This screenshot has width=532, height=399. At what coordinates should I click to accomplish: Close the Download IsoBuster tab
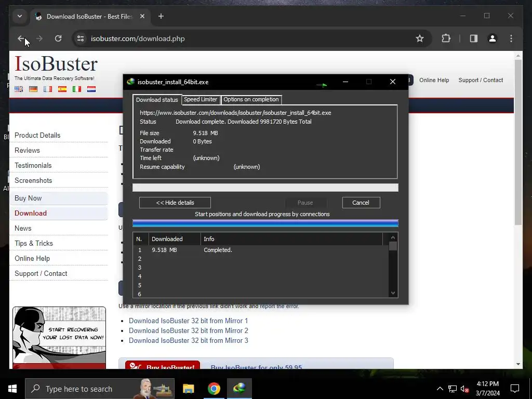click(x=142, y=16)
